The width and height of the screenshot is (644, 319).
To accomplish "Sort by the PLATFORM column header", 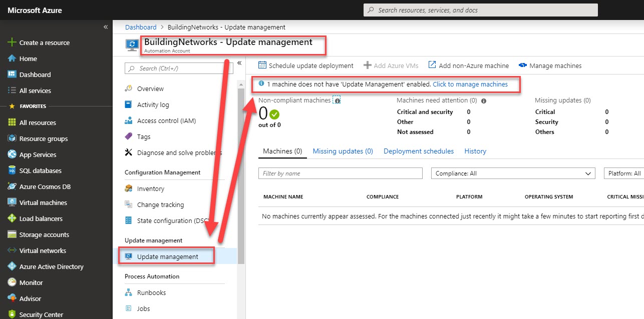I will (x=469, y=197).
